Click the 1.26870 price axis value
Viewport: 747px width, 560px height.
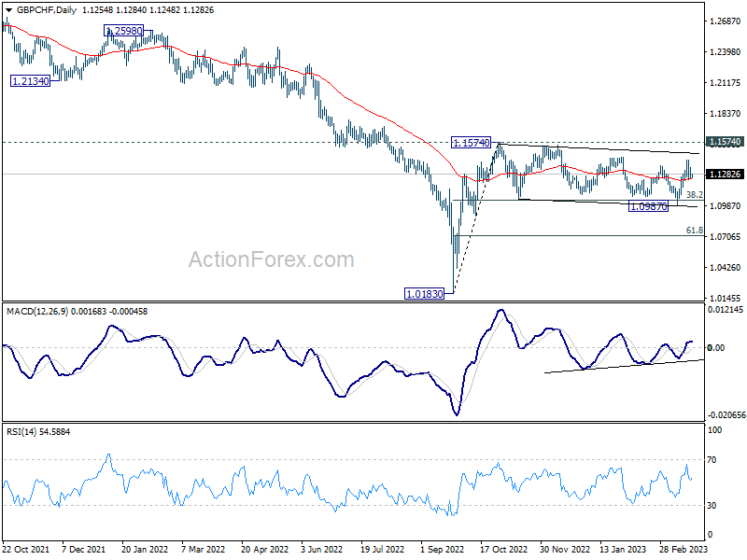726,21
